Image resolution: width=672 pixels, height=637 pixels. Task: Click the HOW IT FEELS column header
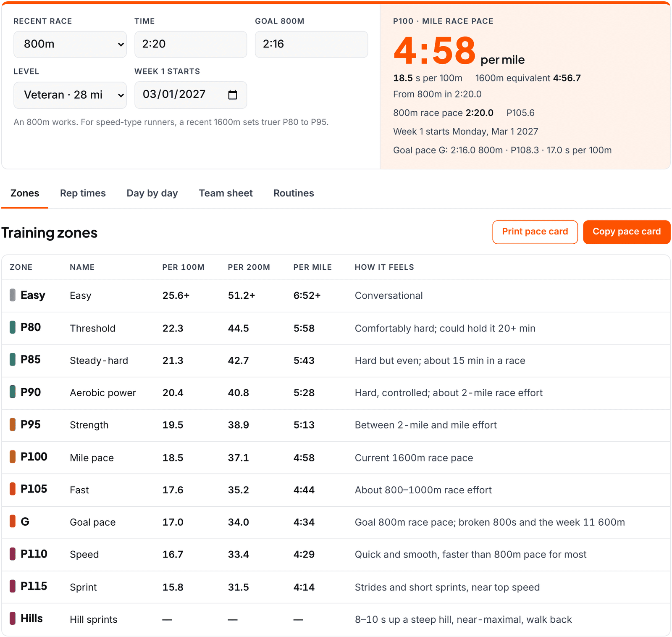[384, 267]
